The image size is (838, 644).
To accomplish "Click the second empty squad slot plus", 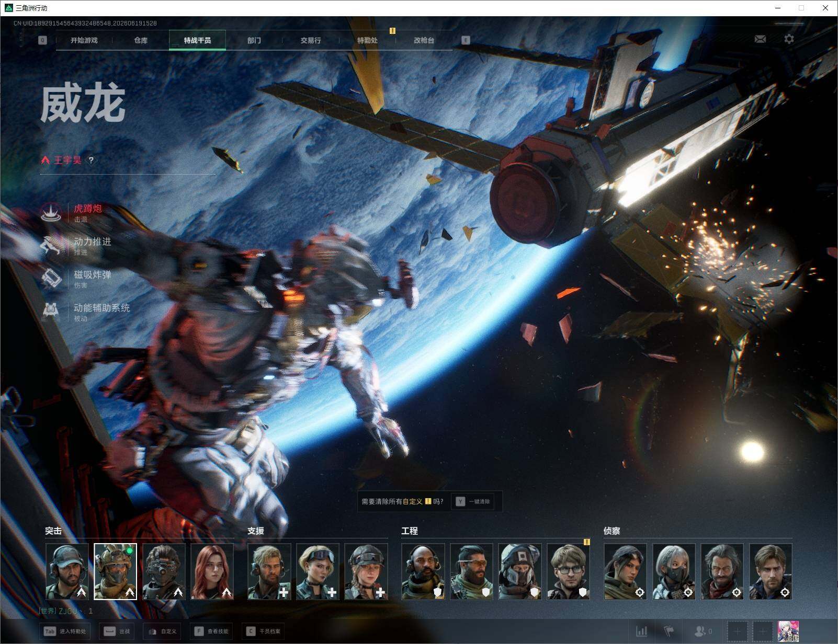I will point(763,631).
